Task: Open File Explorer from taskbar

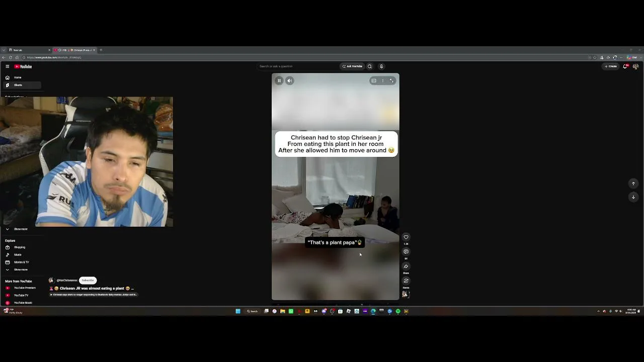Action: [x=283, y=311]
